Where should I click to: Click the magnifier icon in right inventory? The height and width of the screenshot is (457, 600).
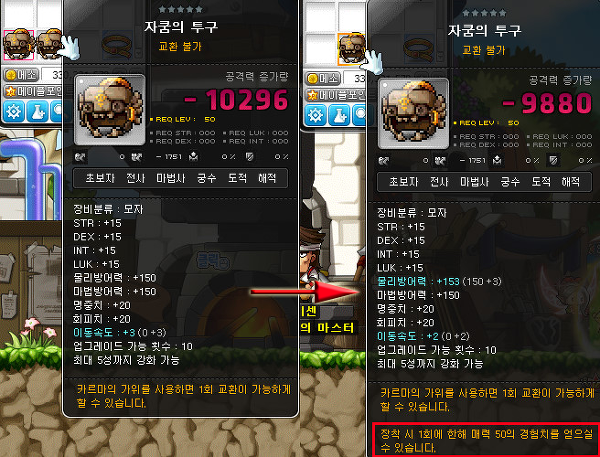(359, 115)
